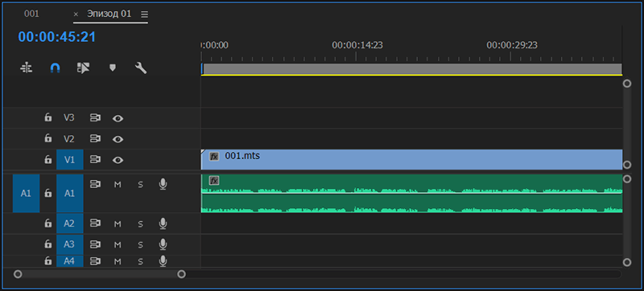Toggle A4 track targeting button

(x=70, y=260)
